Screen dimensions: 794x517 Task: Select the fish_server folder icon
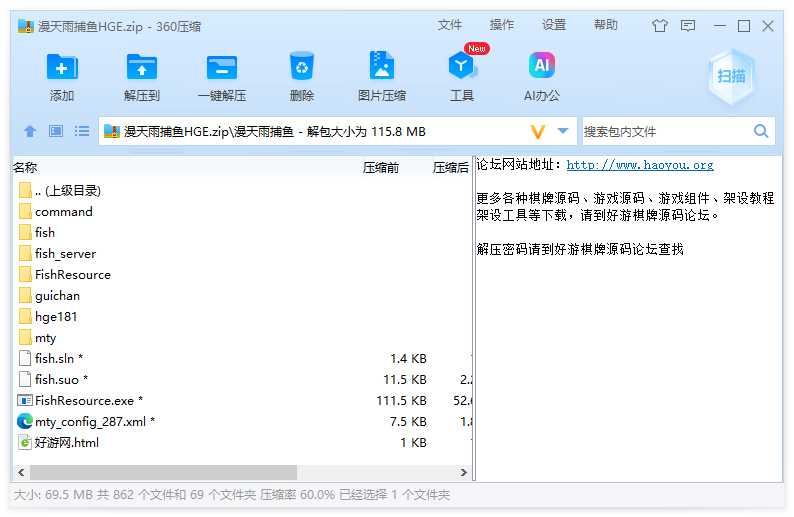pos(25,254)
